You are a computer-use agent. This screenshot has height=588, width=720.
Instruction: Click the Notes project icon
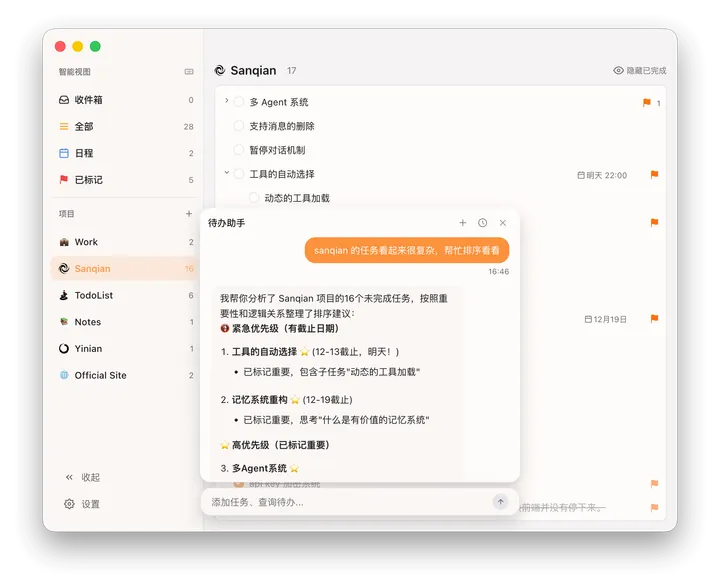[64, 322]
